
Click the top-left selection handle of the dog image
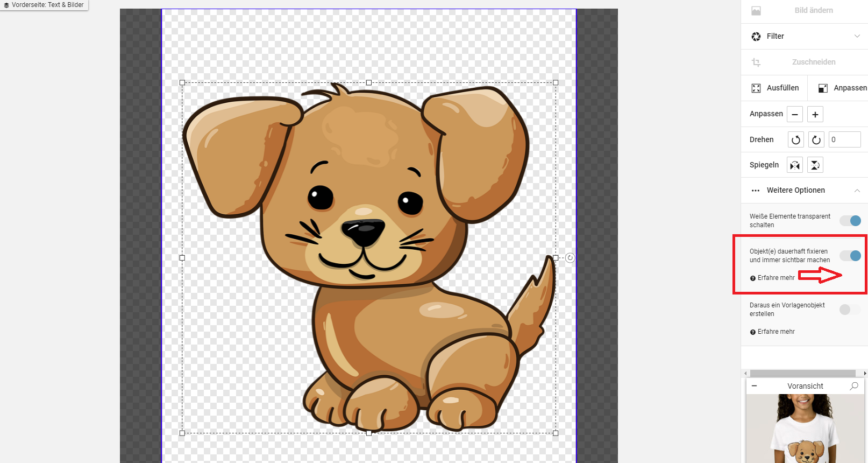[x=182, y=83]
